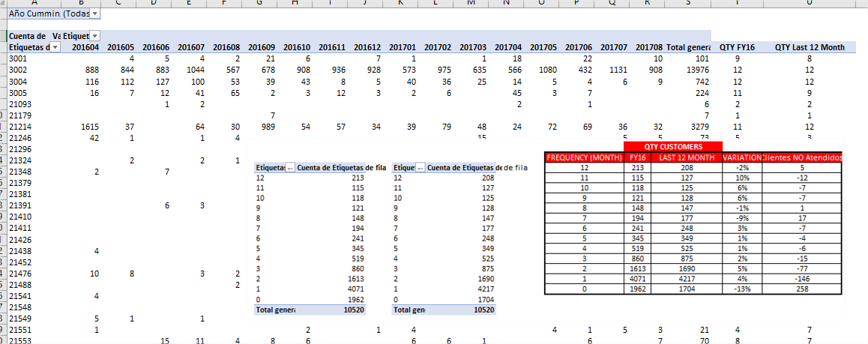
Task: Select the 224 total cell for 3005
Action: point(702,93)
